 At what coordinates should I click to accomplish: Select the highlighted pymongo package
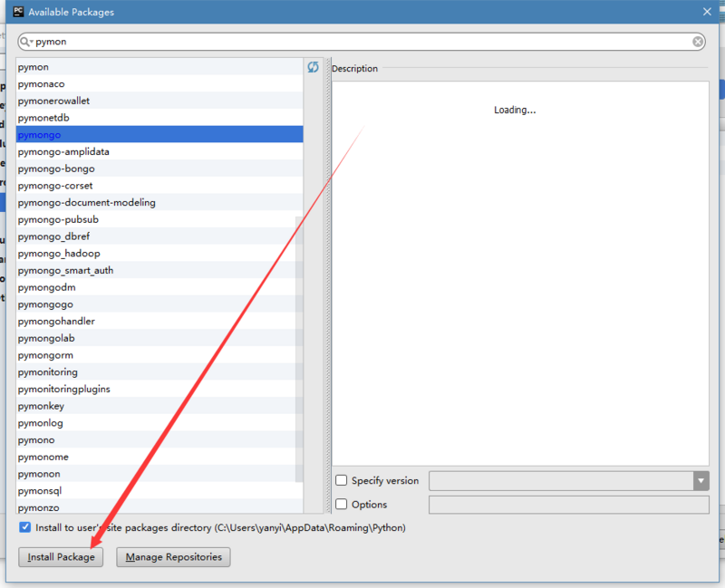[x=159, y=134]
